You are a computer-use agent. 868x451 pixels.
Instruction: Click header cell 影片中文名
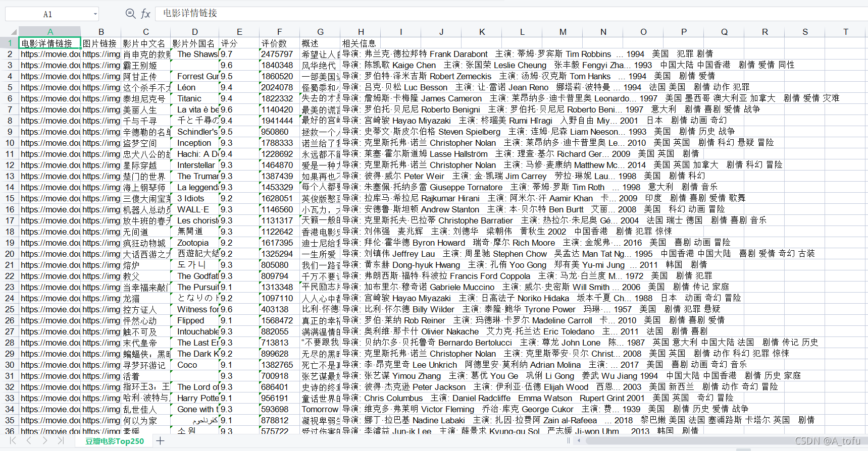[x=146, y=43]
